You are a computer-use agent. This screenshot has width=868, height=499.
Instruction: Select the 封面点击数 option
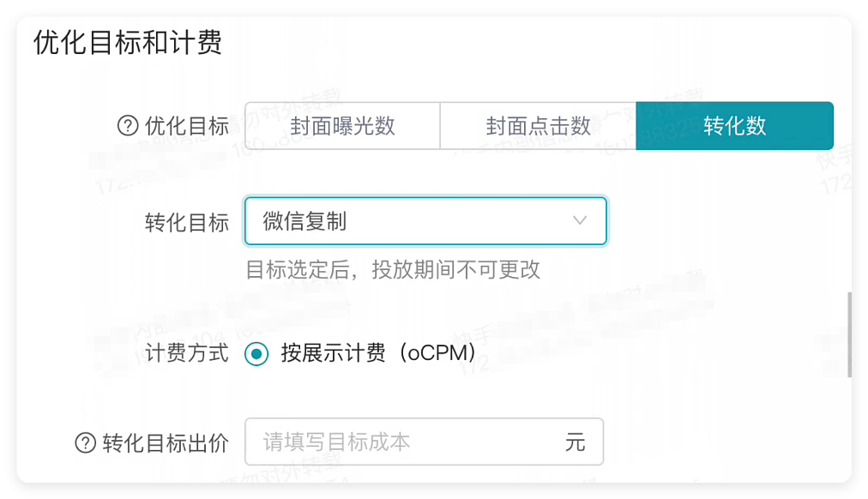point(538,126)
